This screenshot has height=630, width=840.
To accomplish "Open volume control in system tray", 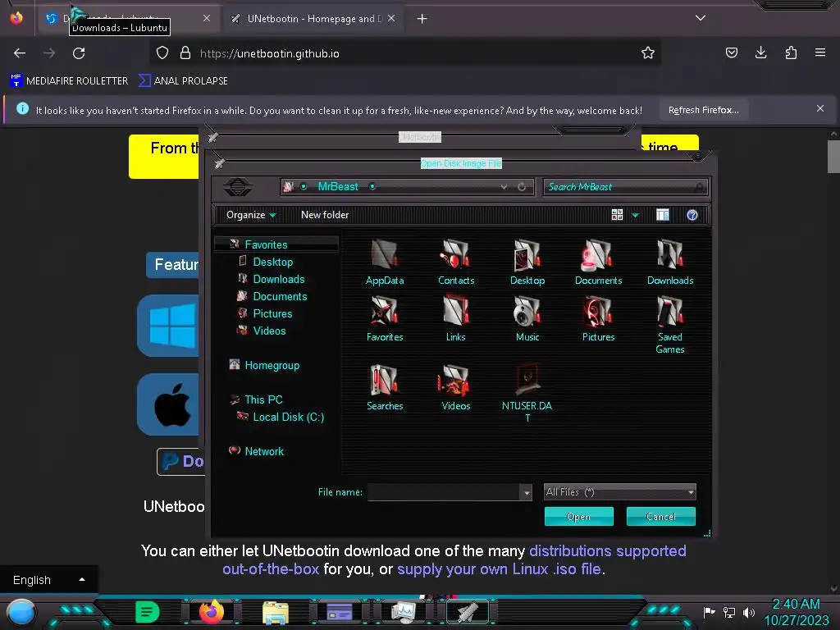I will point(749,612).
